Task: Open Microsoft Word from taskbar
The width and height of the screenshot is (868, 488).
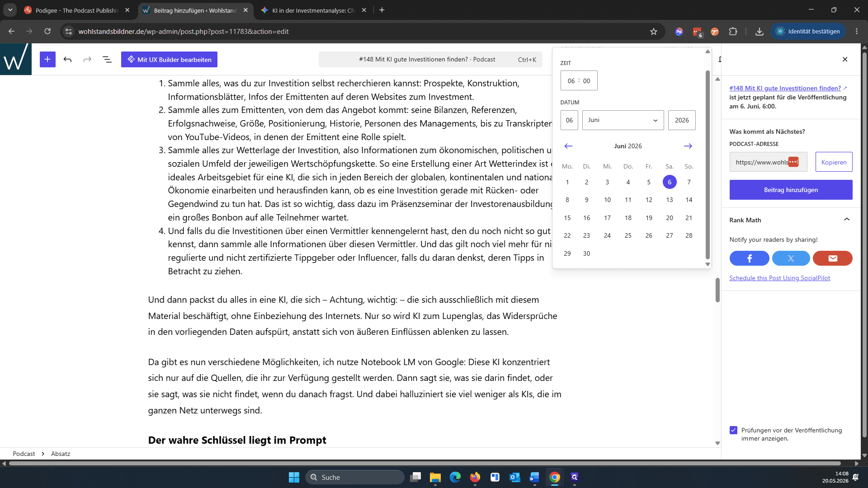Action: click(534, 477)
